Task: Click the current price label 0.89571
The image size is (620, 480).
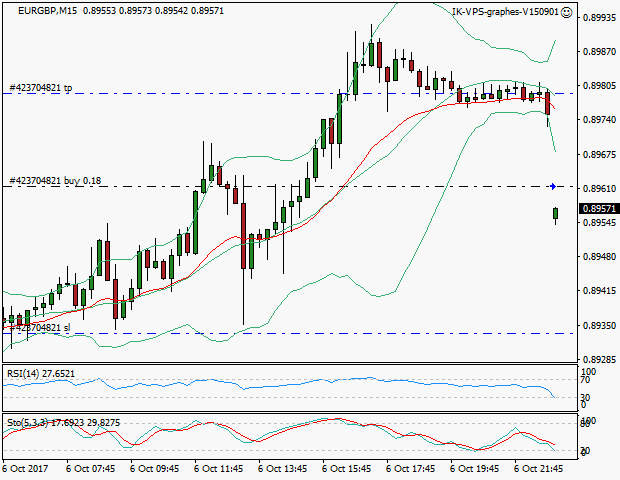Action: pyautogui.click(x=599, y=208)
